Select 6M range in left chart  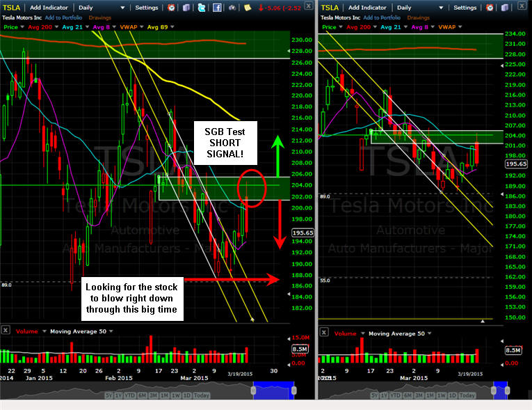click(x=142, y=395)
